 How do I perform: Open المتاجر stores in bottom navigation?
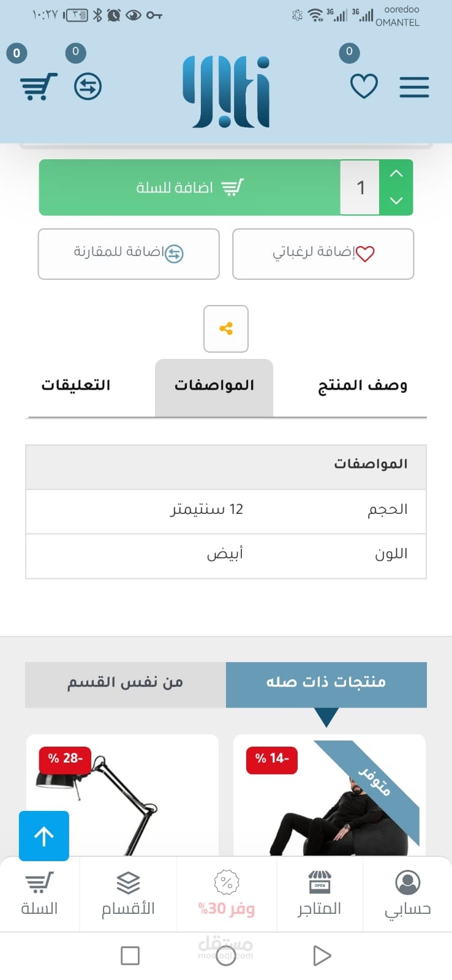pyautogui.click(x=319, y=894)
